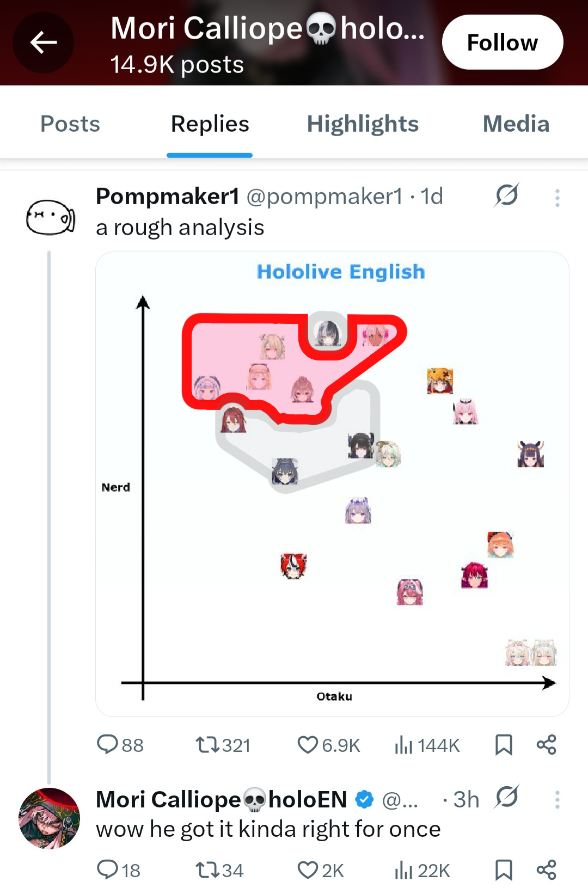Follow Mori Calliope's account
Image resolution: width=588 pixels, height=894 pixels.
(x=502, y=42)
